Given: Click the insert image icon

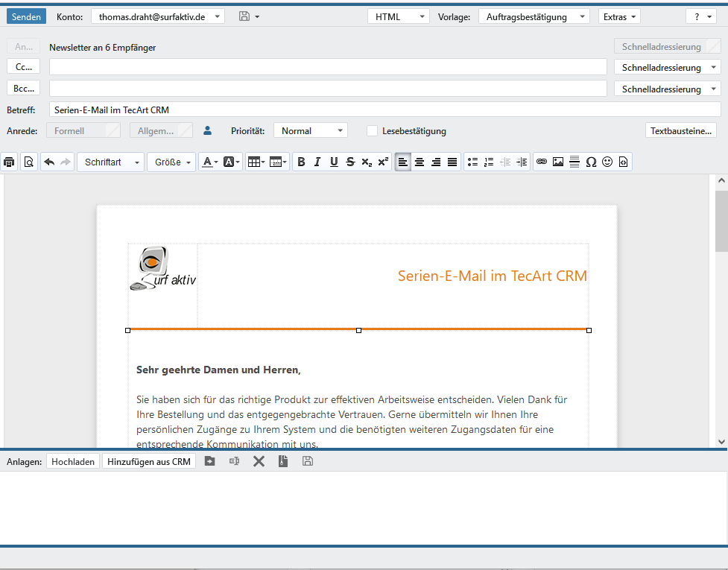Looking at the screenshot, I should [x=558, y=162].
